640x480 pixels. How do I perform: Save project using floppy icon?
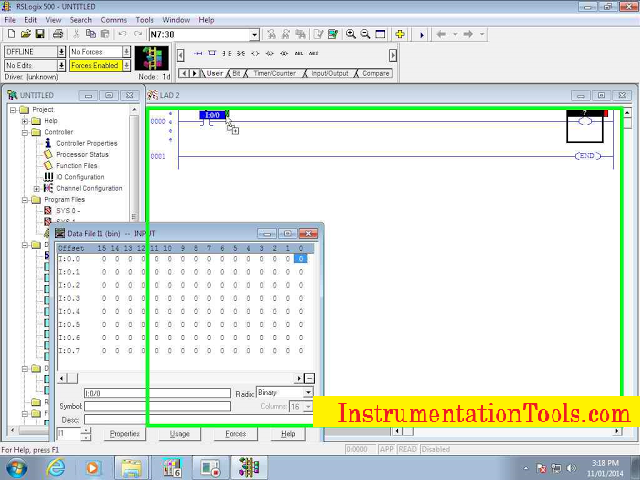[40, 34]
